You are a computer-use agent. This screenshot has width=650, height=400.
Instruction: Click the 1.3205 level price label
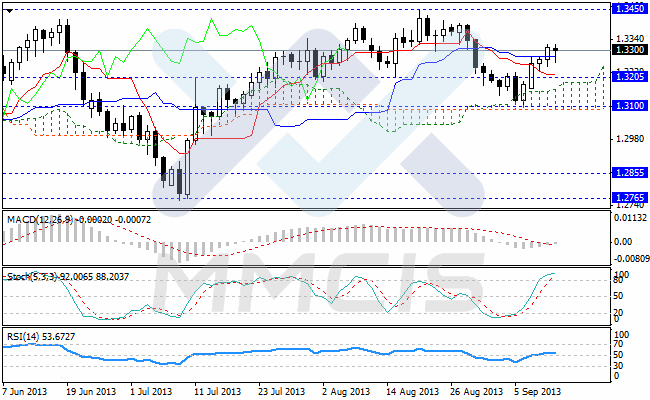[628, 76]
